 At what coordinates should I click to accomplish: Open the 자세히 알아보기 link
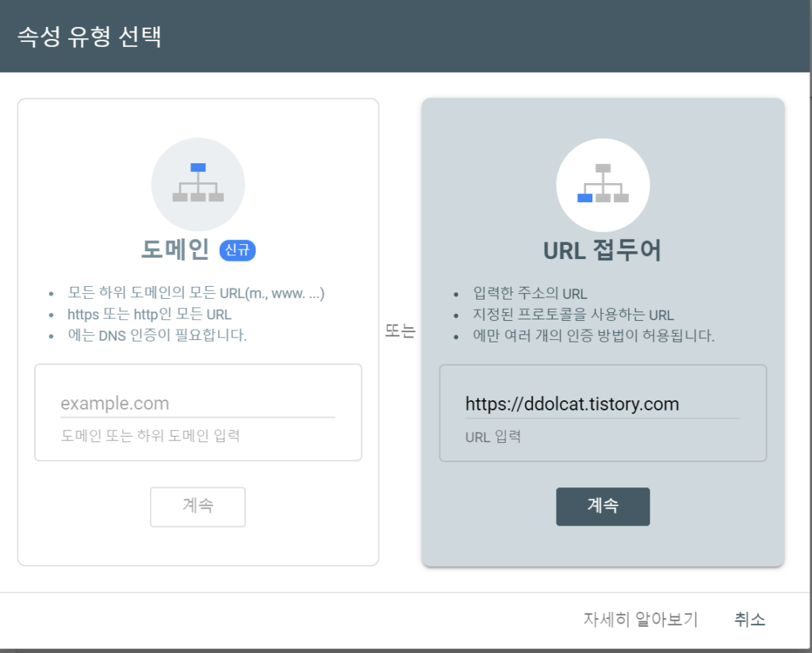click(x=640, y=620)
